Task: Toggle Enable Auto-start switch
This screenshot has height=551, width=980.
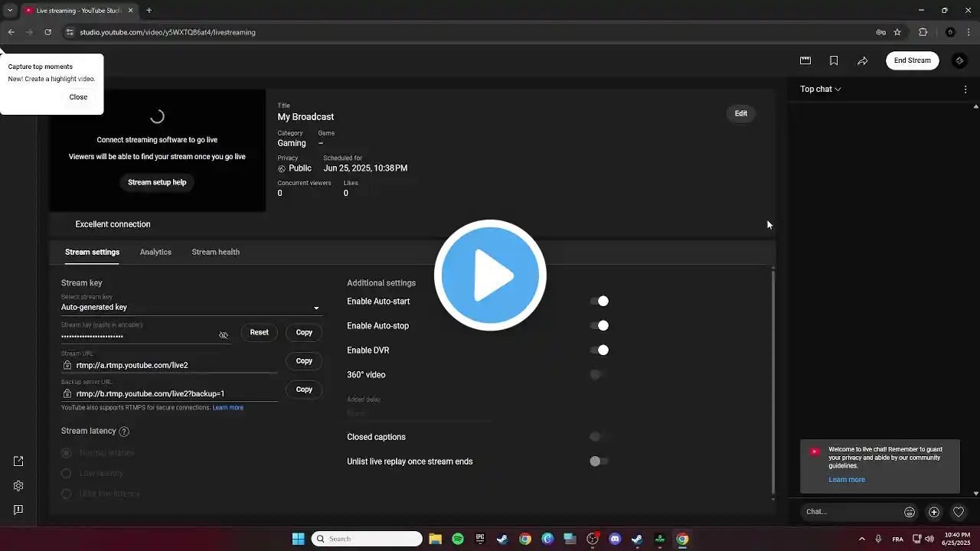Action: 599,302
